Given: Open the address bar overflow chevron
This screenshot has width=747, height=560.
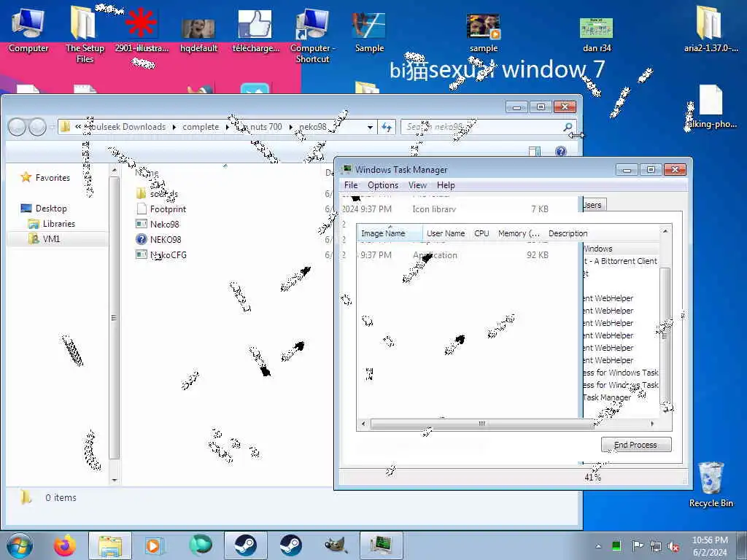Looking at the screenshot, I should click(77, 127).
